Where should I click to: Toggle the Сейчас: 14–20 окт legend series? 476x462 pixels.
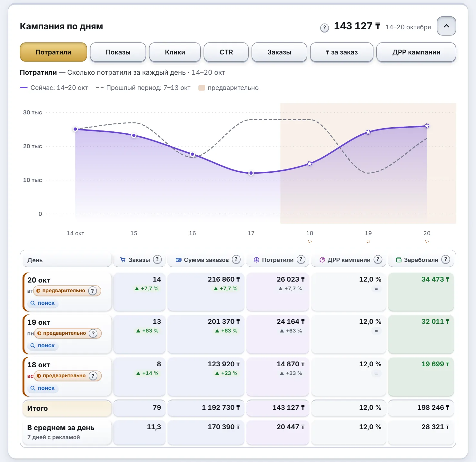point(54,88)
